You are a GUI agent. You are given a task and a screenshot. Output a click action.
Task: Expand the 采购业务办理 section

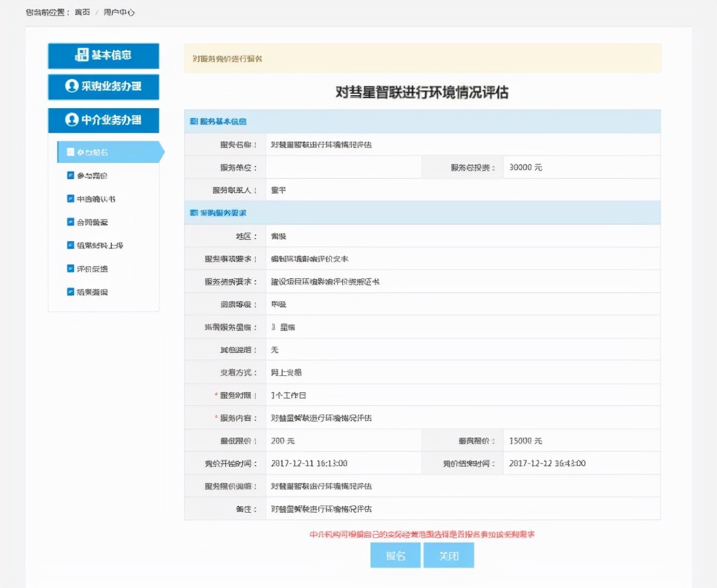tap(103, 88)
